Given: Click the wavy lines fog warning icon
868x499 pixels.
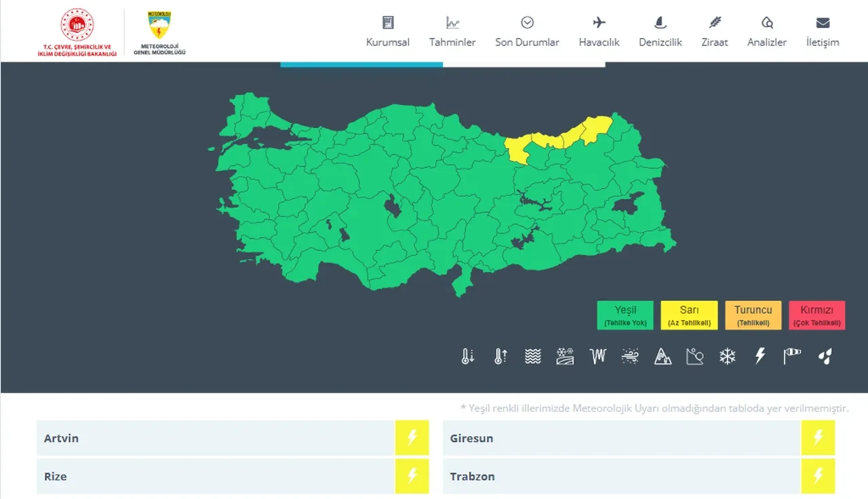Looking at the screenshot, I should click(x=533, y=356).
